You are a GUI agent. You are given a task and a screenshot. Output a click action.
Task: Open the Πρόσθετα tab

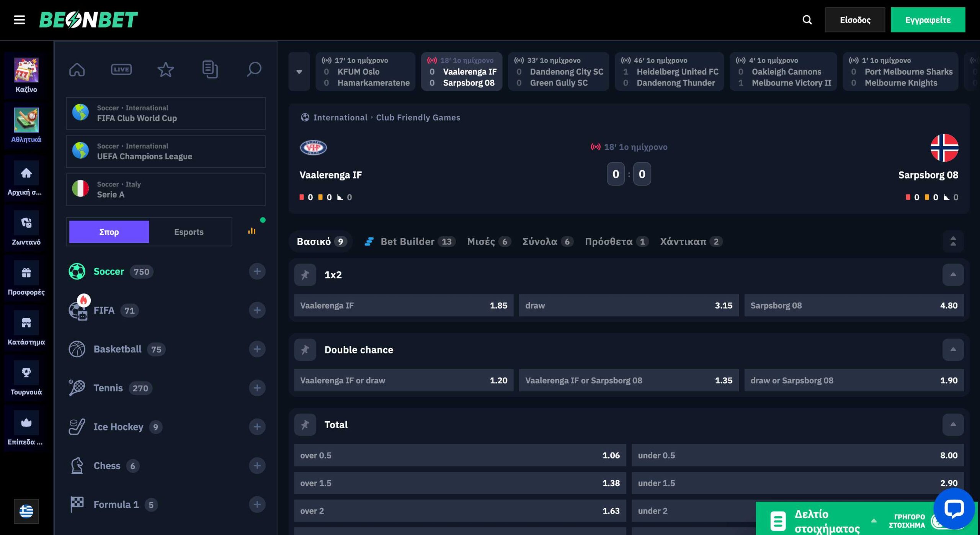point(616,241)
